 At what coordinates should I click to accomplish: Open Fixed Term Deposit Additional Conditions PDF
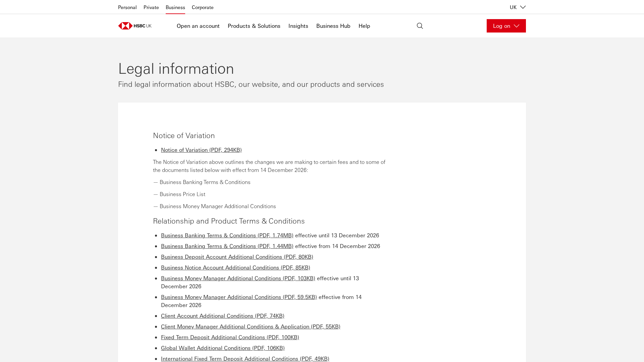click(230, 337)
